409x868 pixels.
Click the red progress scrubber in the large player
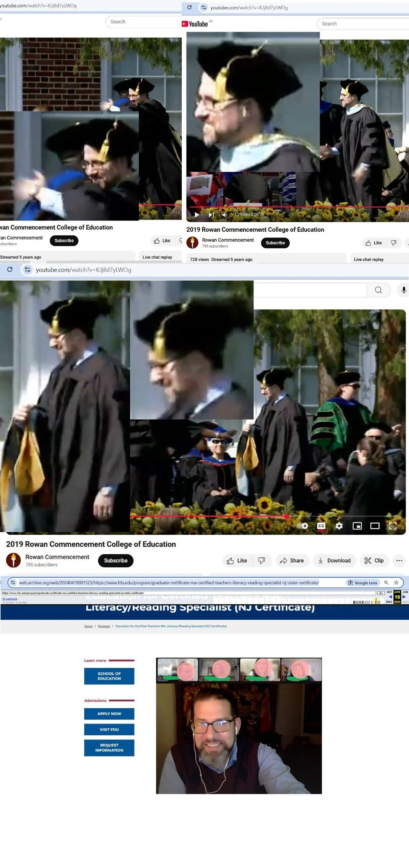click(x=287, y=516)
